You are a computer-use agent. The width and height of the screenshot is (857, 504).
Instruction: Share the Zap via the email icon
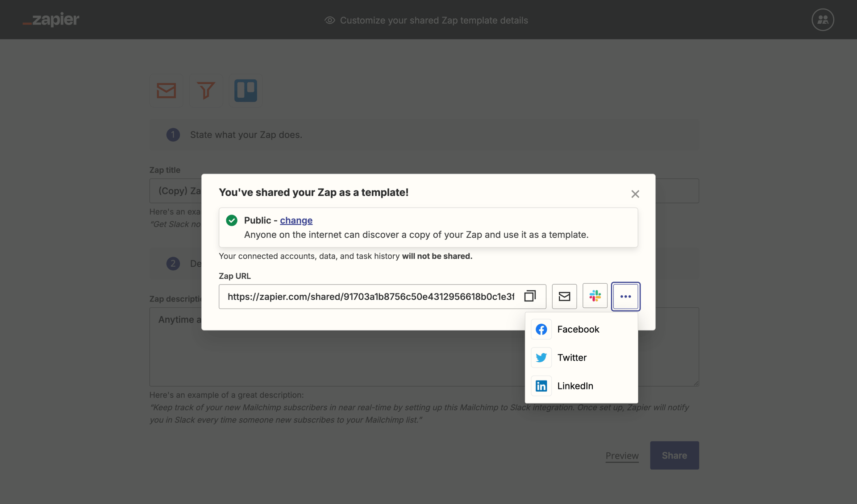click(x=564, y=296)
